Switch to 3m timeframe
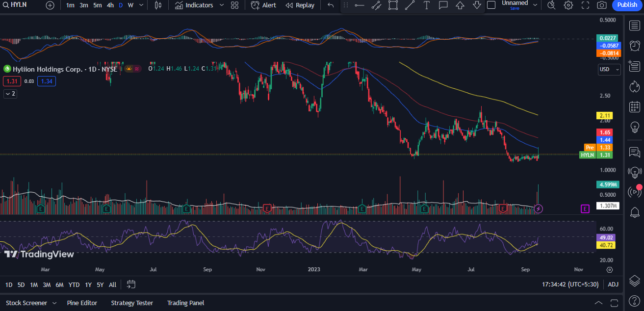The width and height of the screenshot is (644, 311). pos(84,5)
